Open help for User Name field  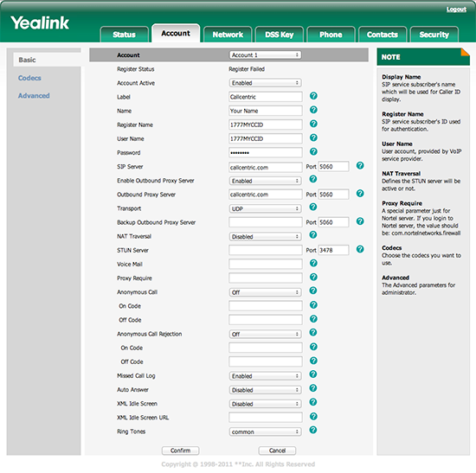point(313,137)
